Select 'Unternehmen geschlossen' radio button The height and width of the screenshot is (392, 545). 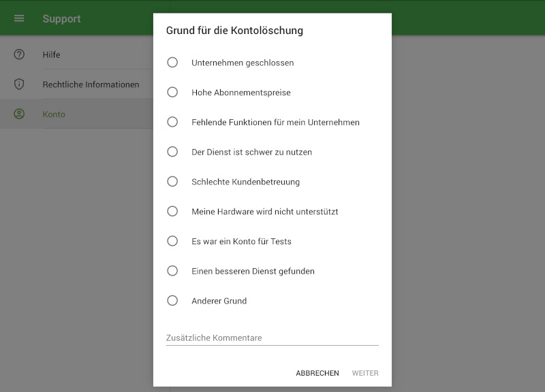coord(172,63)
